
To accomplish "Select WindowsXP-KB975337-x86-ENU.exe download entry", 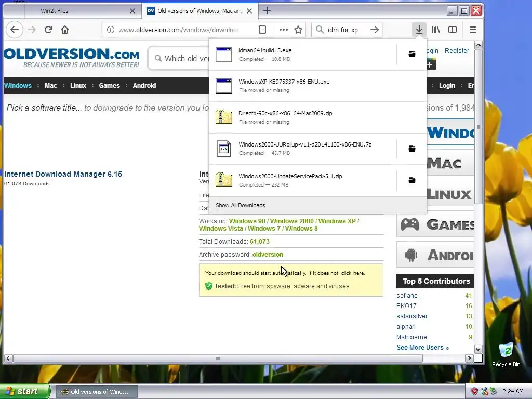I will pos(317,86).
